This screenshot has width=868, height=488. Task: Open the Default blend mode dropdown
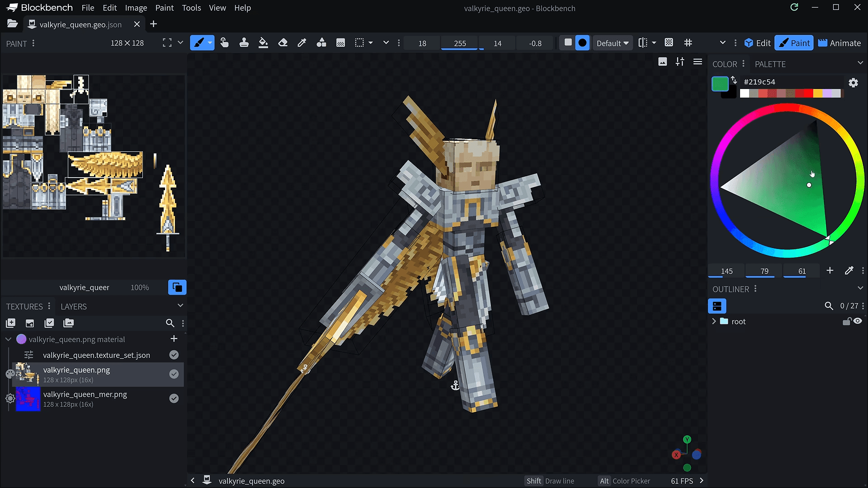click(x=613, y=43)
